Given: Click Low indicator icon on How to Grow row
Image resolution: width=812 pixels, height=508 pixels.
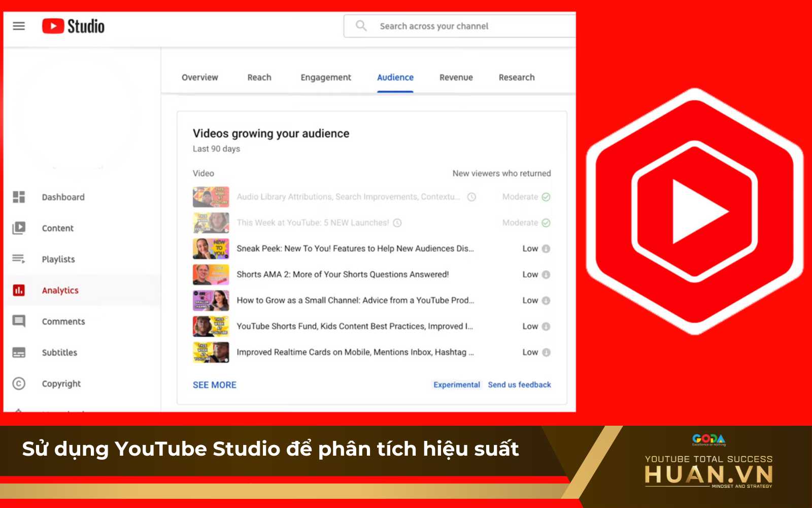Looking at the screenshot, I should click(x=546, y=301).
